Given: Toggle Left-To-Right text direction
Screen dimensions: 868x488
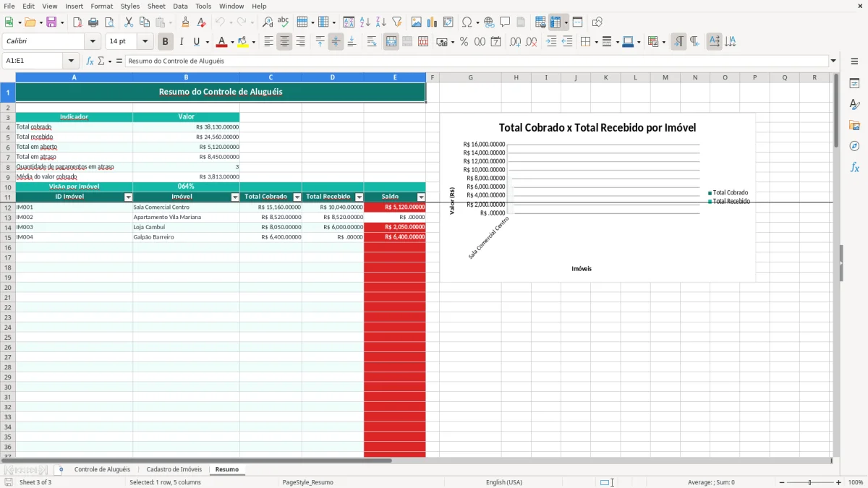Looking at the screenshot, I should 678,42.
